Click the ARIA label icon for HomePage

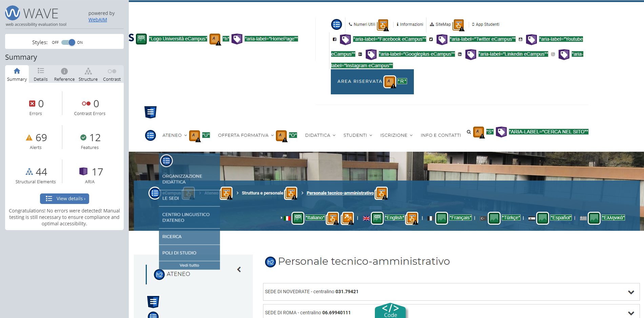click(237, 39)
